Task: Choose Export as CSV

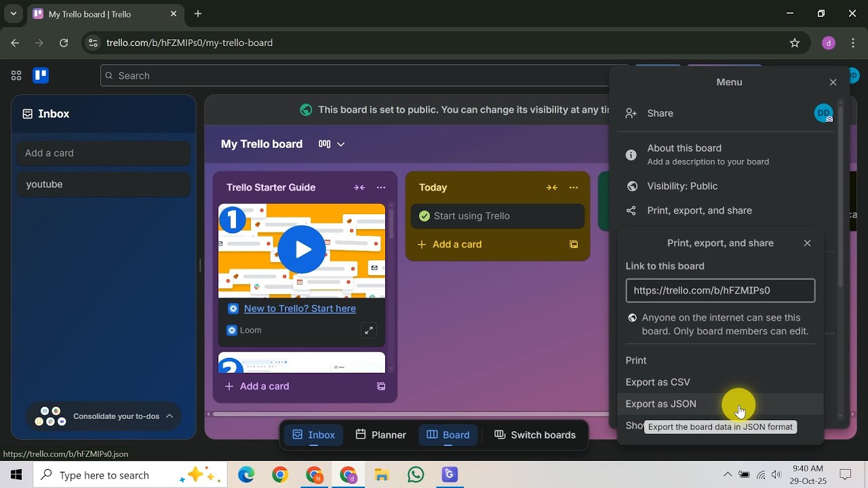Action: [720, 382]
